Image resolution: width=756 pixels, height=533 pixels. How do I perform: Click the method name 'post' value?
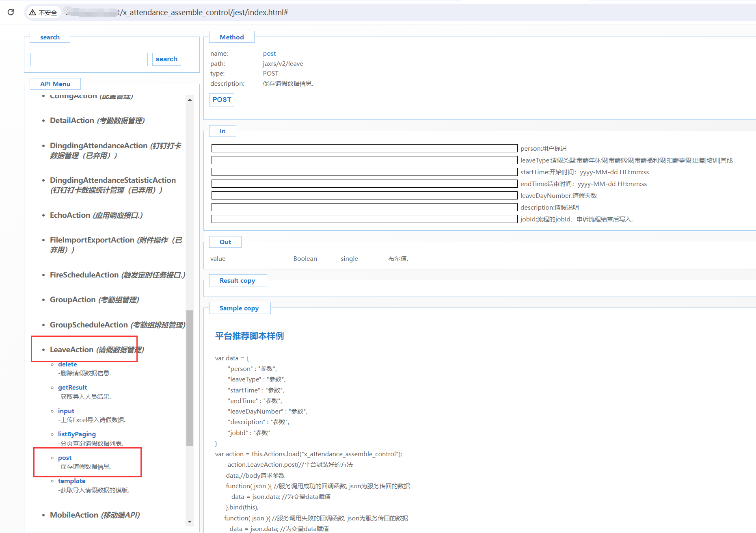click(x=269, y=54)
